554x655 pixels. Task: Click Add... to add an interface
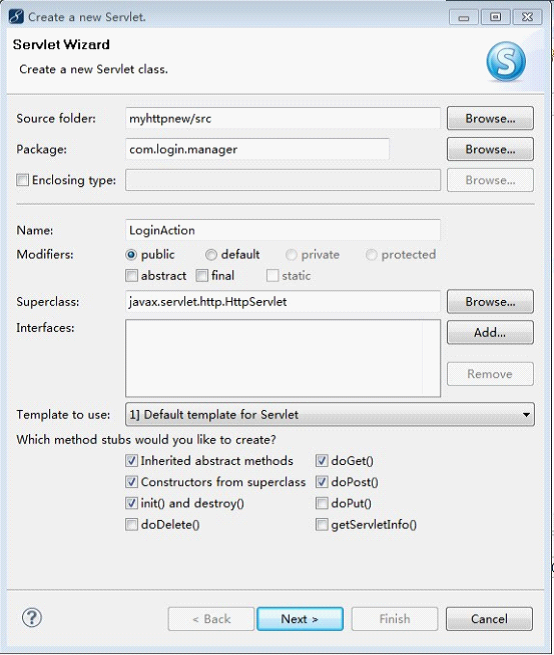click(x=490, y=333)
